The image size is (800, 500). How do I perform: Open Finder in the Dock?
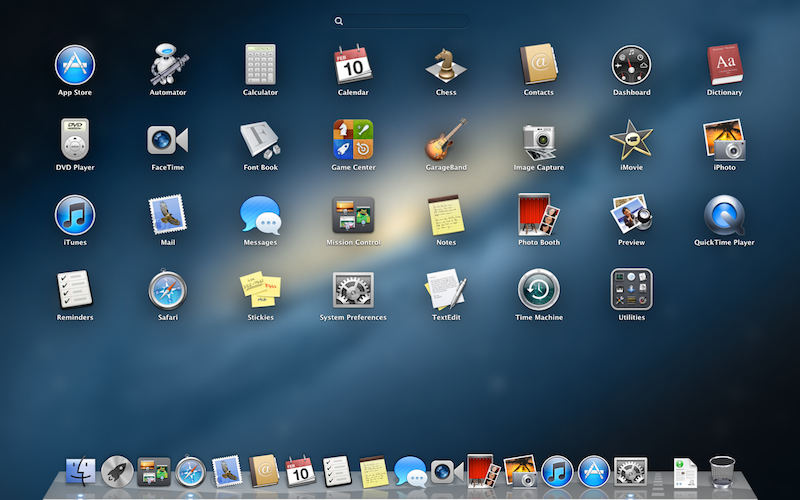coord(79,472)
